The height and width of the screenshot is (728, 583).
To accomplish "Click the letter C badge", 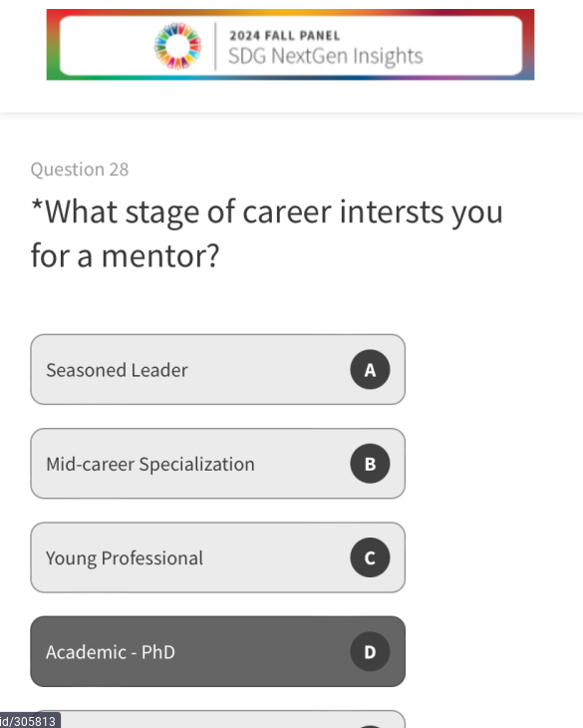I will [x=370, y=557].
